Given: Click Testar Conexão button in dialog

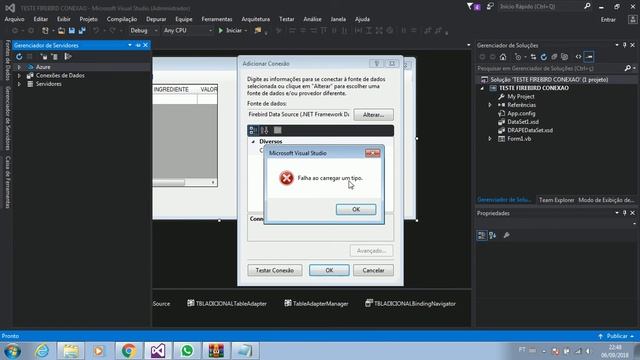Looking at the screenshot, I should coord(275,270).
